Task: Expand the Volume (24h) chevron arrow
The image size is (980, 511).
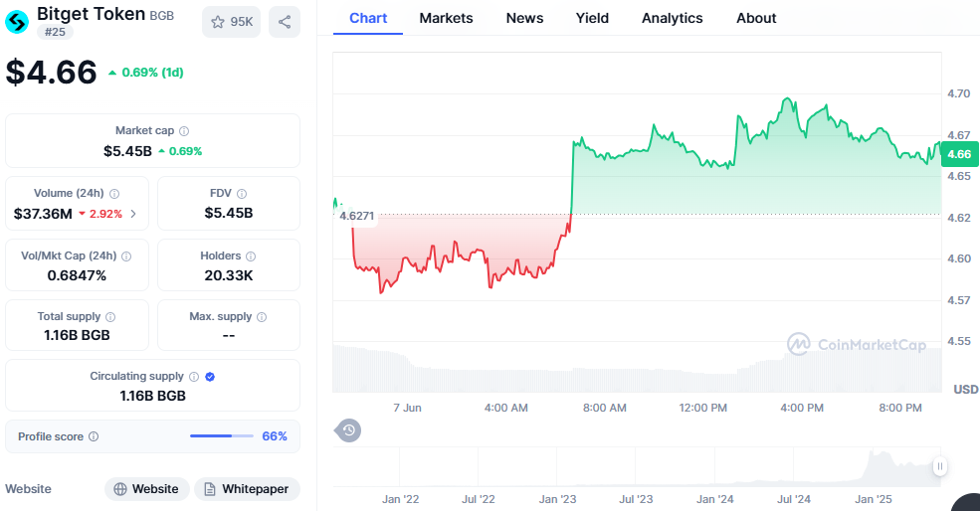Action: tap(133, 214)
